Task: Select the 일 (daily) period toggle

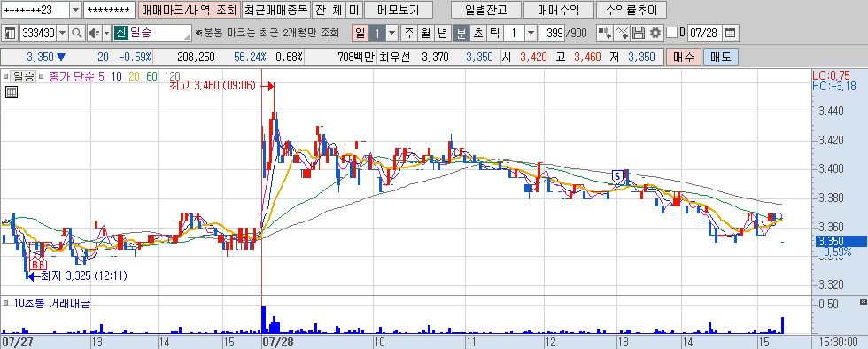Action: click(x=360, y=34)
